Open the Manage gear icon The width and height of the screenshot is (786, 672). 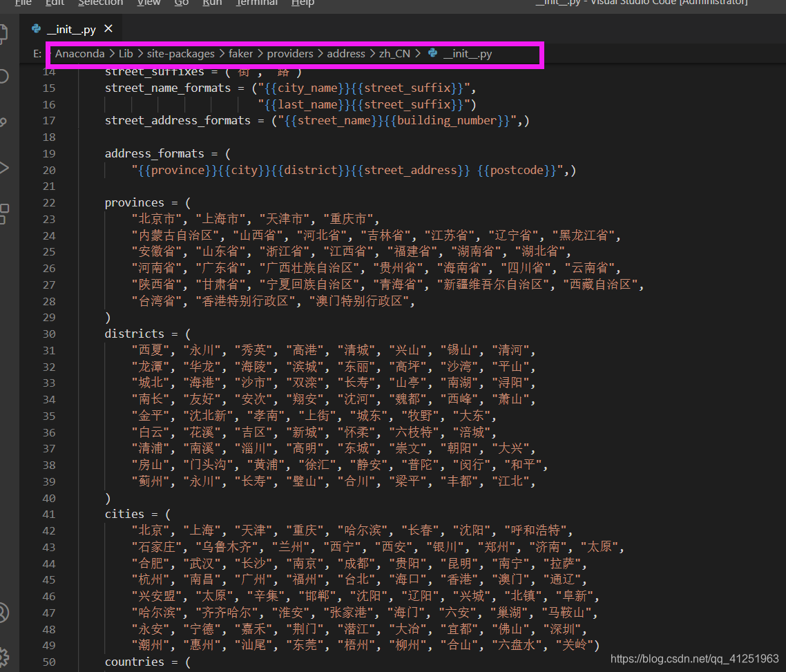3,657
